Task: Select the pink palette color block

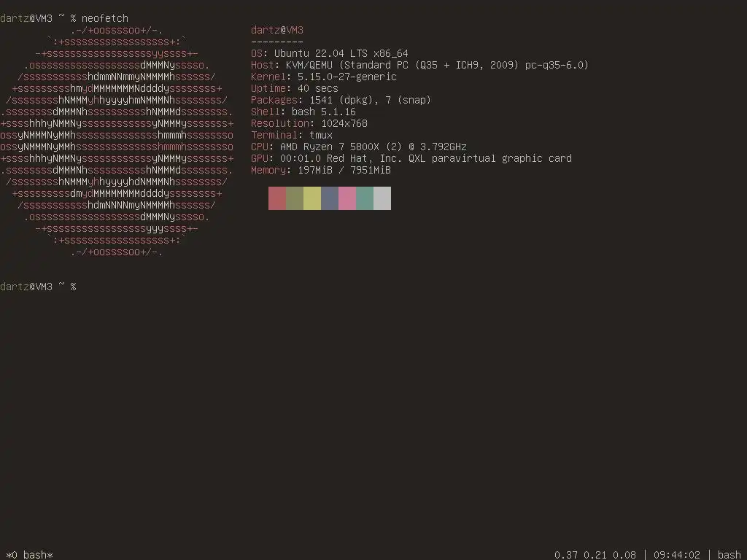Action: (x=347, y=198)
